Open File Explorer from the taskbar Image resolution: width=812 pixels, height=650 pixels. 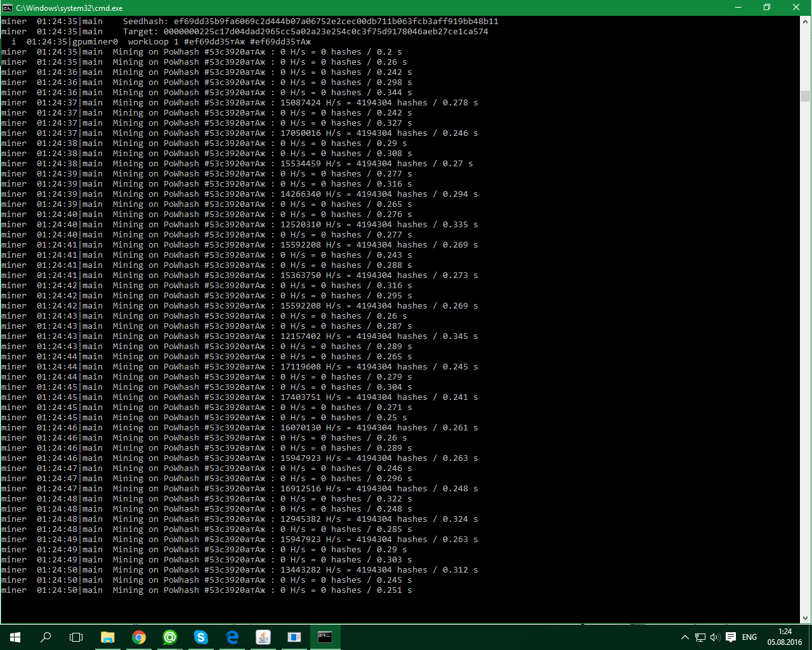click(x=108, y=637)
